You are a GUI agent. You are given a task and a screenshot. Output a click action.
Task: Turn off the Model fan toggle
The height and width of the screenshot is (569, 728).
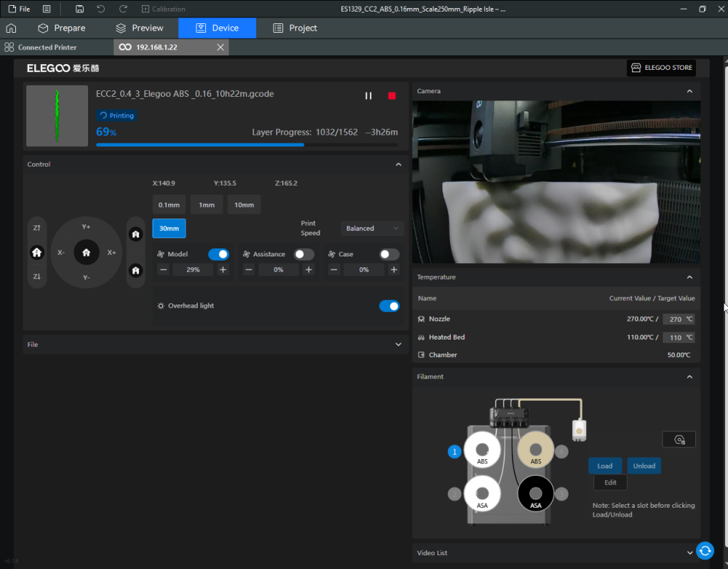point(218,254)
